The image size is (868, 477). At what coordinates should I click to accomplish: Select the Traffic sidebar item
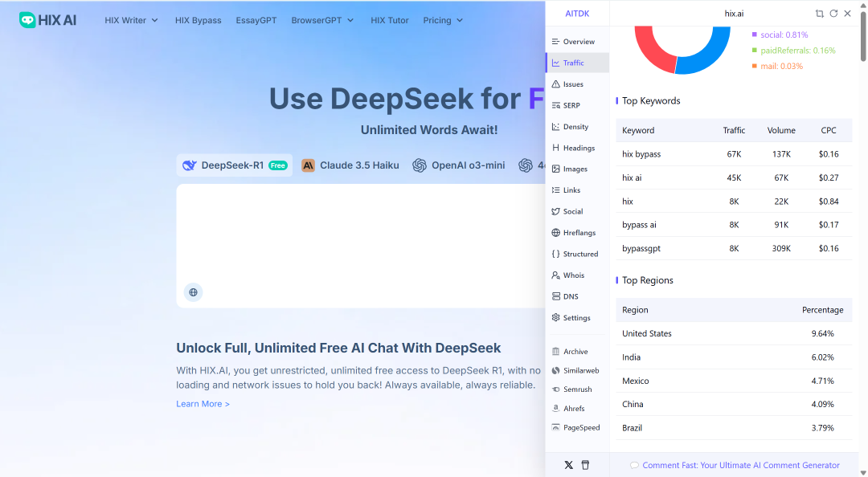(577, 63)
